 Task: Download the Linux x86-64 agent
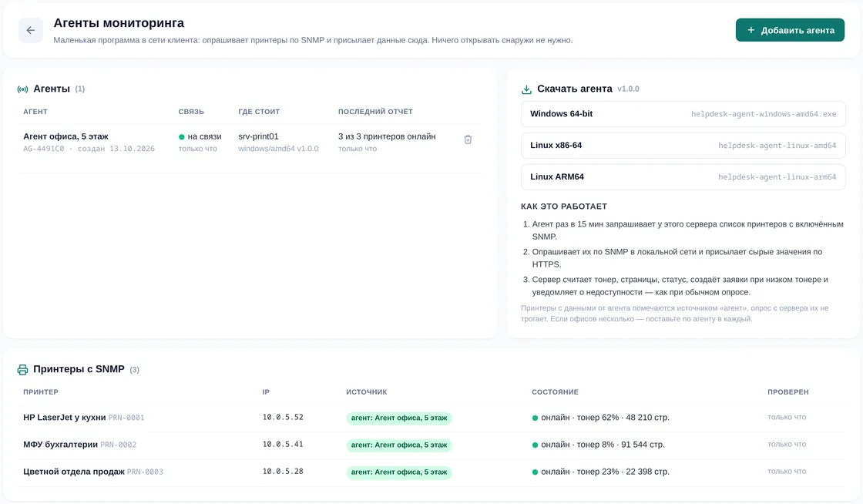(683, 145)
